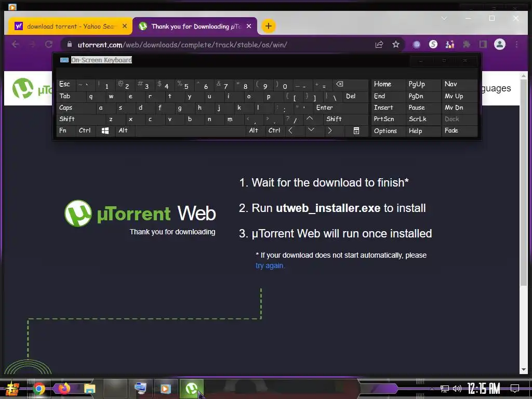Open the Start menu button
Viewport: 532px width, 399px height.
click(12, 389)
